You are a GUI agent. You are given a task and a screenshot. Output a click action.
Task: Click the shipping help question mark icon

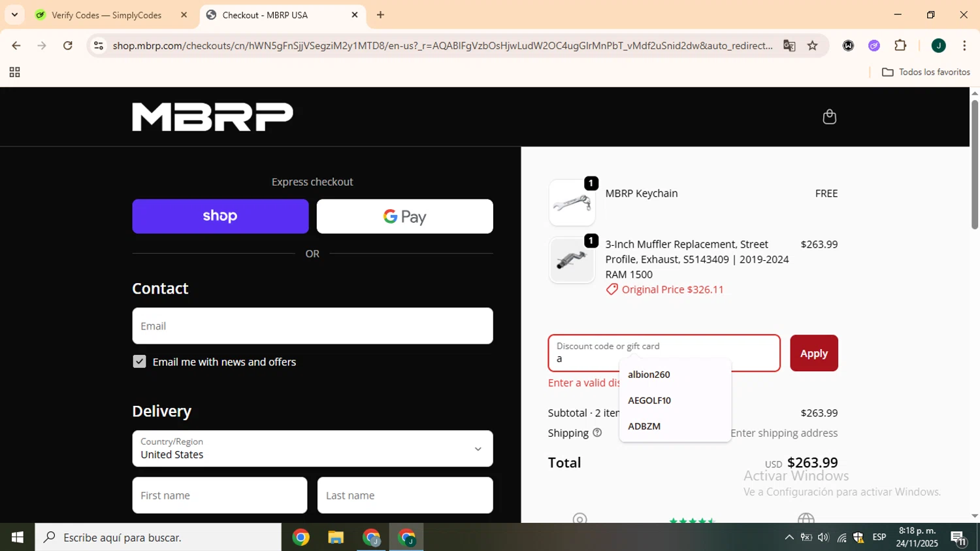point(597,433)
